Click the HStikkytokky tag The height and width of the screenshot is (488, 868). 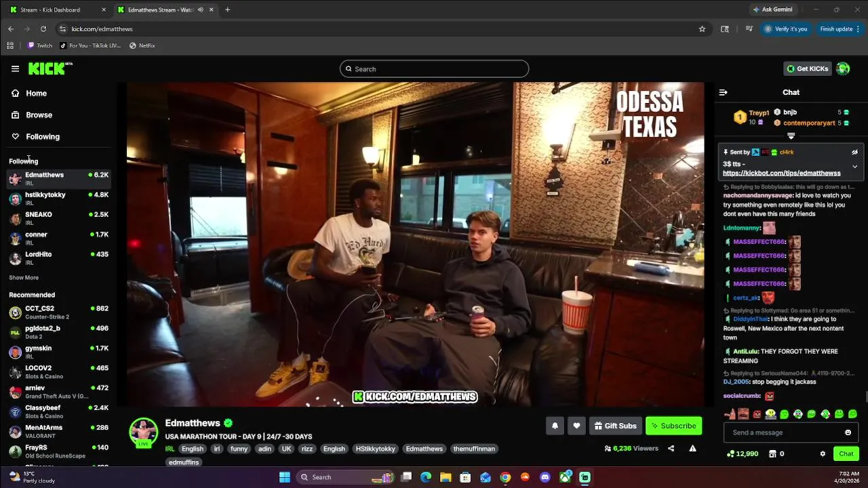pos(375,449)
